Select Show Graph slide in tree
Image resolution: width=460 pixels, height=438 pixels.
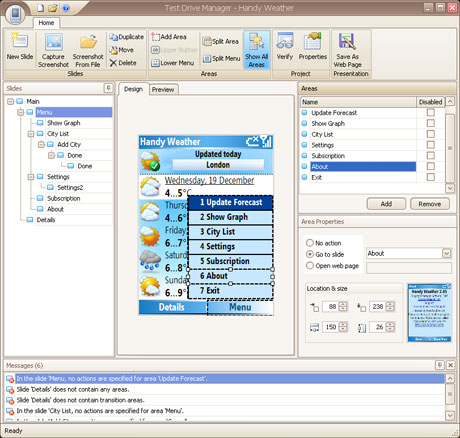[x=64, y=123]
